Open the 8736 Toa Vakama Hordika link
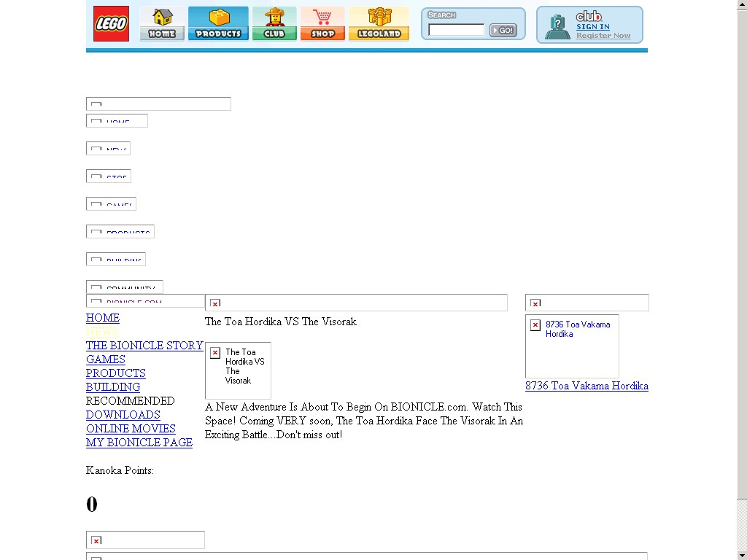Image resolution: width=747 pixels, height=560 pixels. tap(587, 386)
